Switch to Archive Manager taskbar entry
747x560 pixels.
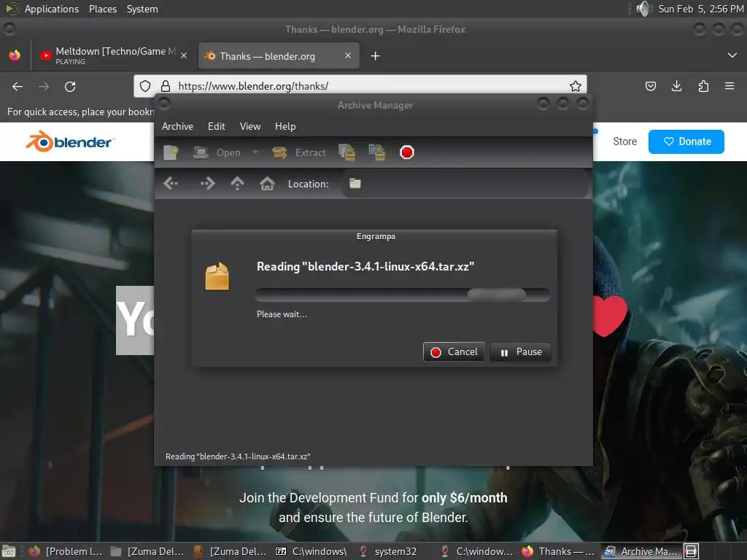pos(641,551)
